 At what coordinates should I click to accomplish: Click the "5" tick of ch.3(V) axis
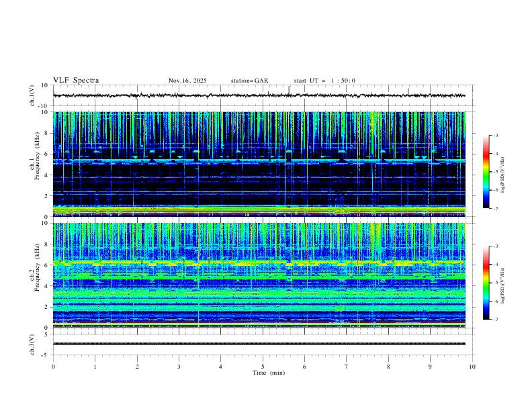[46, 334]
